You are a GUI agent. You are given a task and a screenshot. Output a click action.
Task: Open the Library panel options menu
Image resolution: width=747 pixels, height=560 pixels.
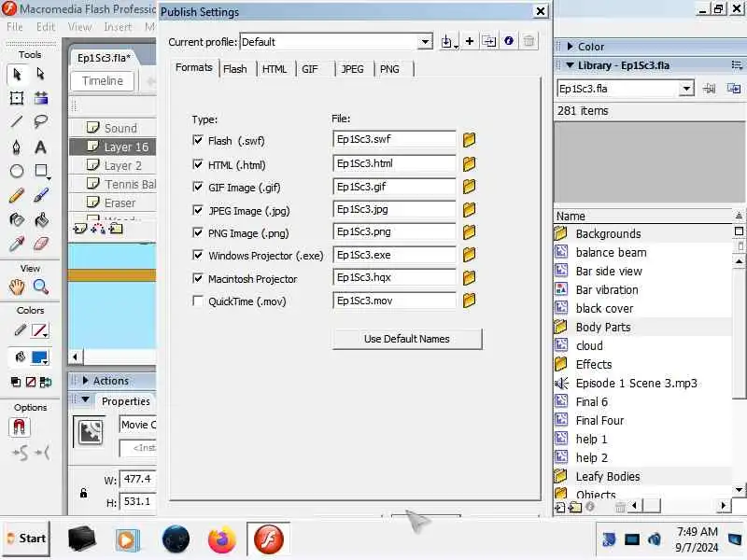point(737,65)
